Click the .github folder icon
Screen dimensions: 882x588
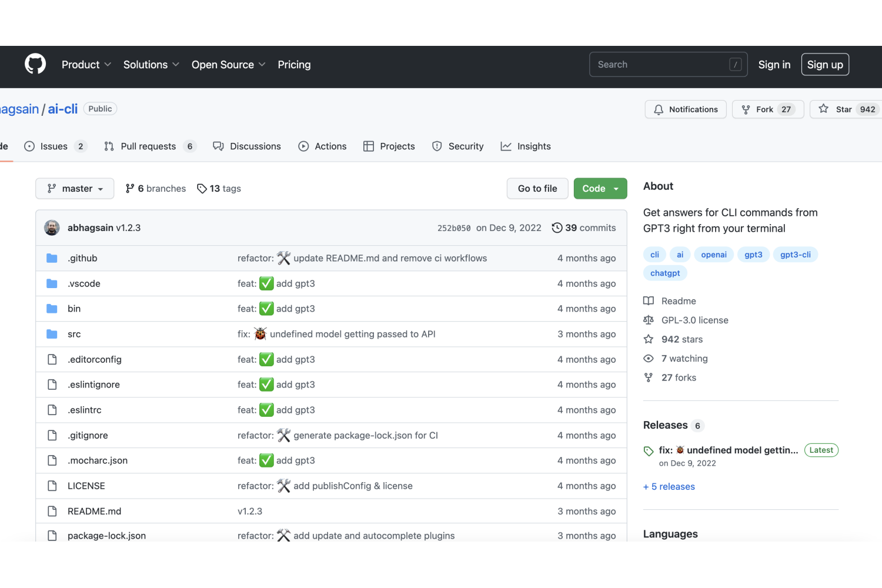coord(52,258)
